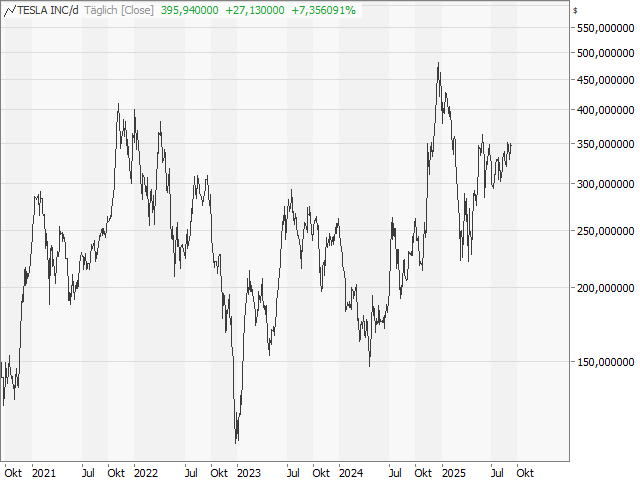The height and width of the screenshot is (480, 640).
Task: Click the Jul label between 2021 and 2022
Action: 88,473
